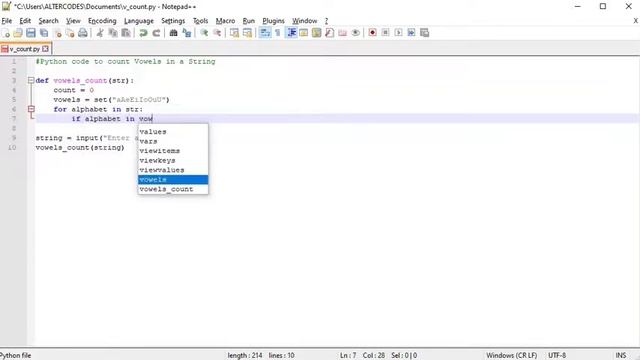The image size is (640, 360).
Task: Open the Macro menu
Action: point(225,21)
